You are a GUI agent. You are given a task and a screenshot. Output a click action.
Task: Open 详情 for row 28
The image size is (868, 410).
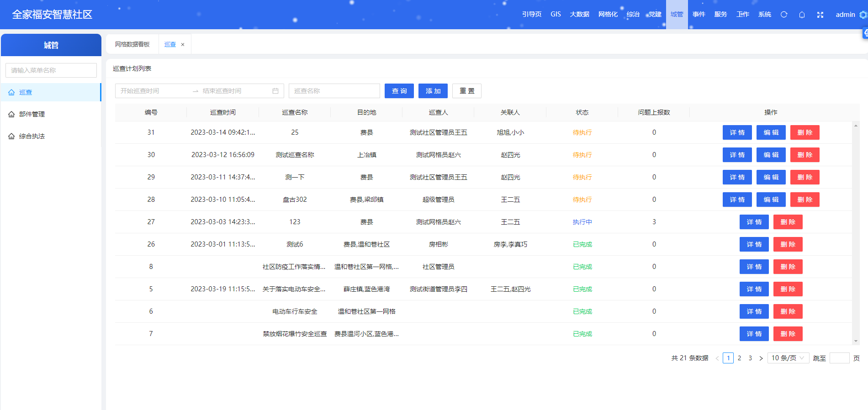737,200
